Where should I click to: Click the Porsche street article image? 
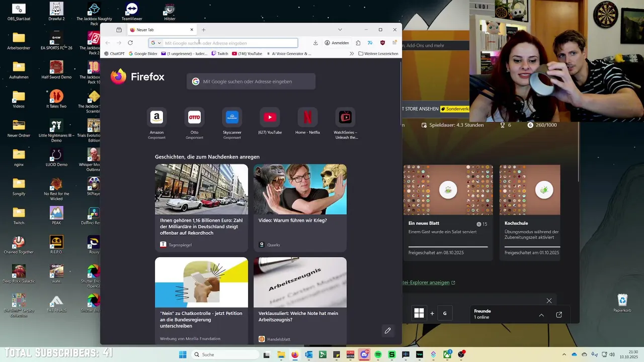tap(201, 189)
